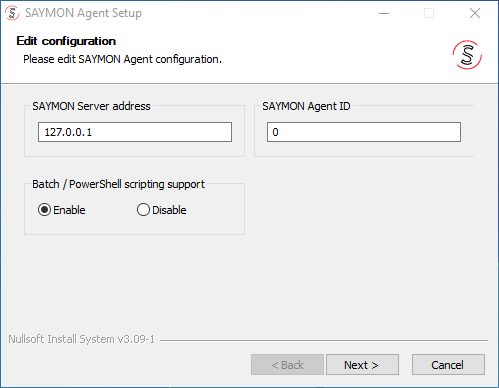The width and height of the screenshot is (499, 388).
Task: Click the disabled < Back button
Action: pos(287,365)
